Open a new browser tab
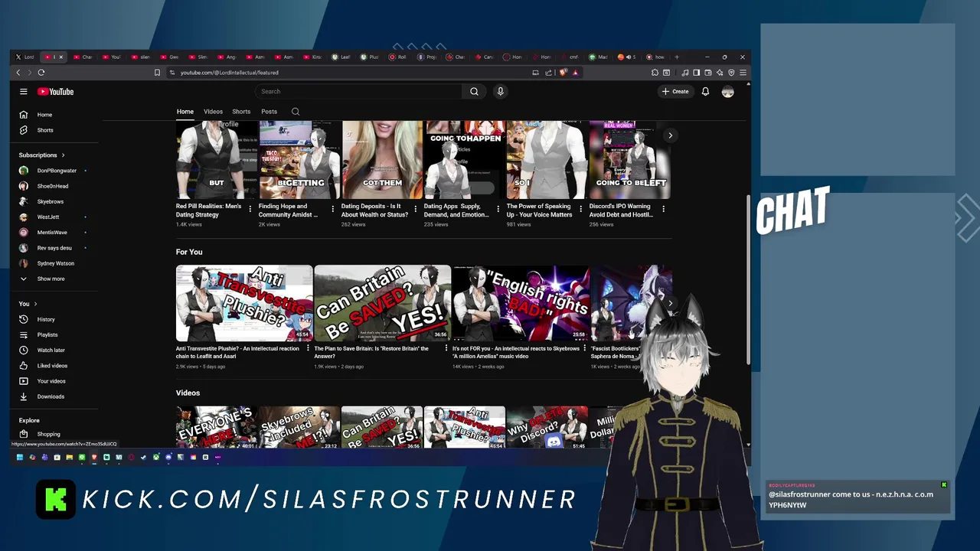980x551 pixels. coord(676,57)
